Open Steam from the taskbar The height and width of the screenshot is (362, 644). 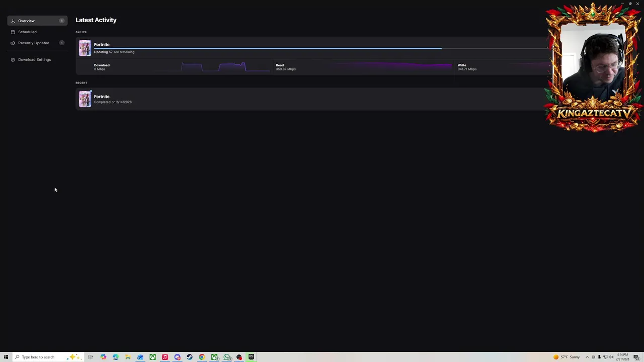pyautogui.click(x=190, y=357)
